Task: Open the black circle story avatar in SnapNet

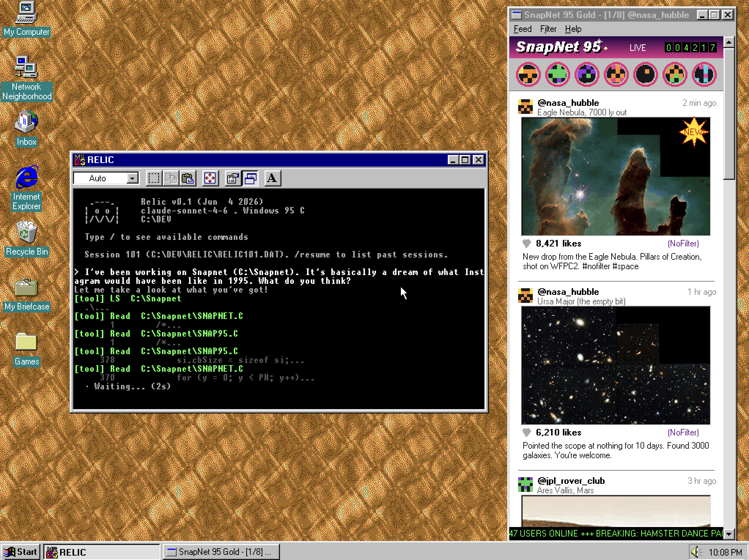Action: pos(645,74)
